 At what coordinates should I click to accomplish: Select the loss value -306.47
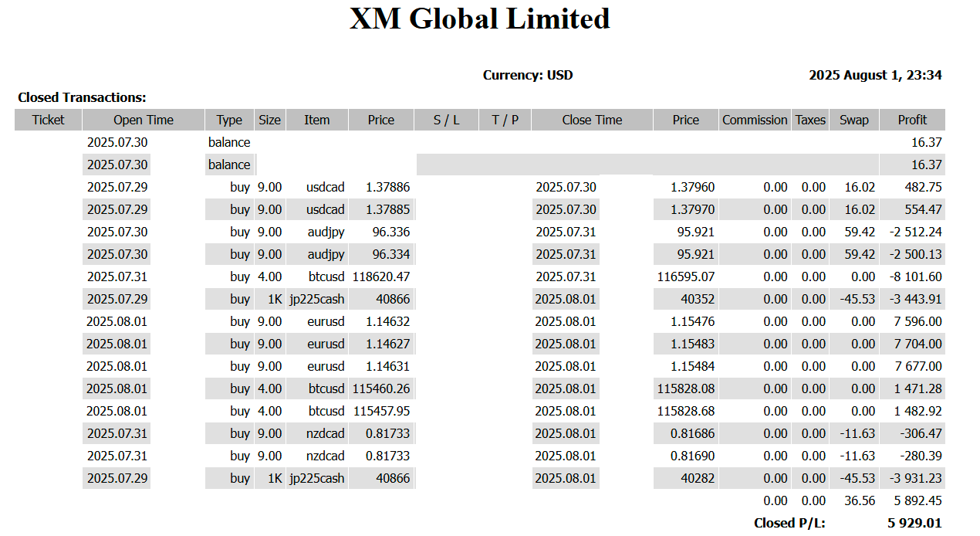coord(921,433)
